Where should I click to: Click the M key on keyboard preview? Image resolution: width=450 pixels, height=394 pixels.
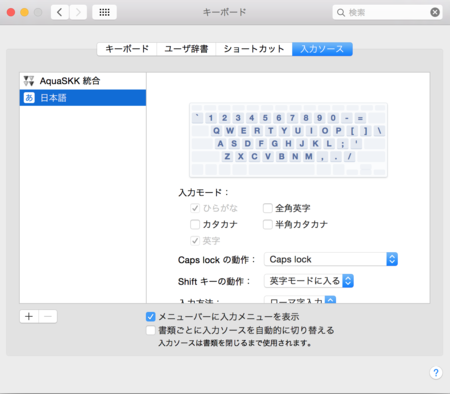click(x=309, y=156)
